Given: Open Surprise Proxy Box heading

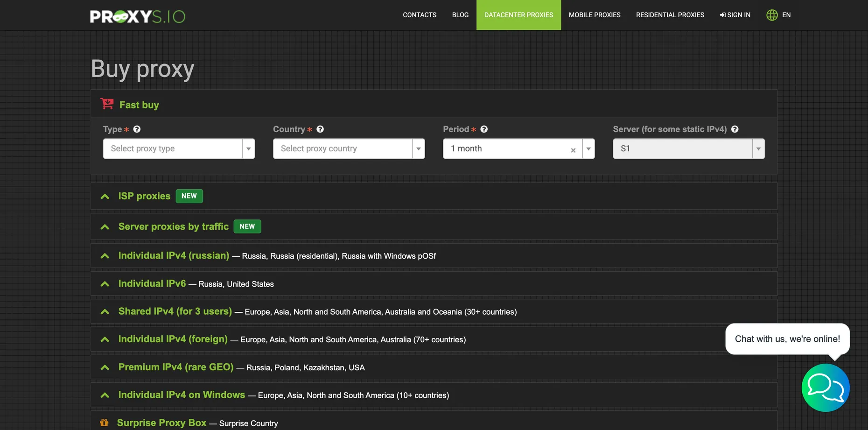Looking at the screenshot, I should coord(161,423).
